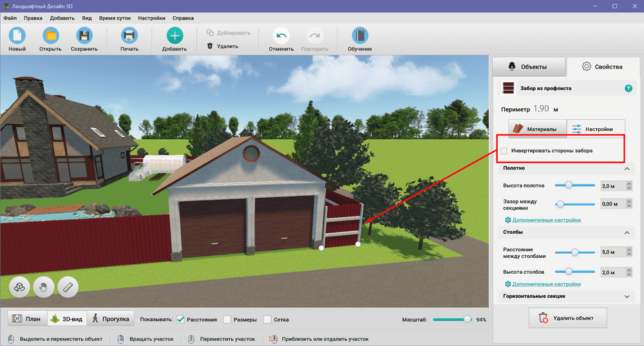The image size is (644, 346).
Task: Collapse the Столбы section
Action: pyautogui.click(x=627, y=233)
